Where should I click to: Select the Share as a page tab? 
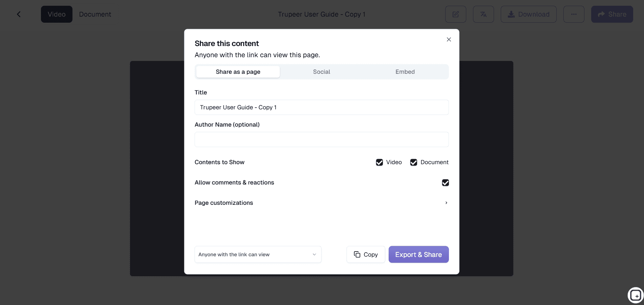[x=238, y=72]
